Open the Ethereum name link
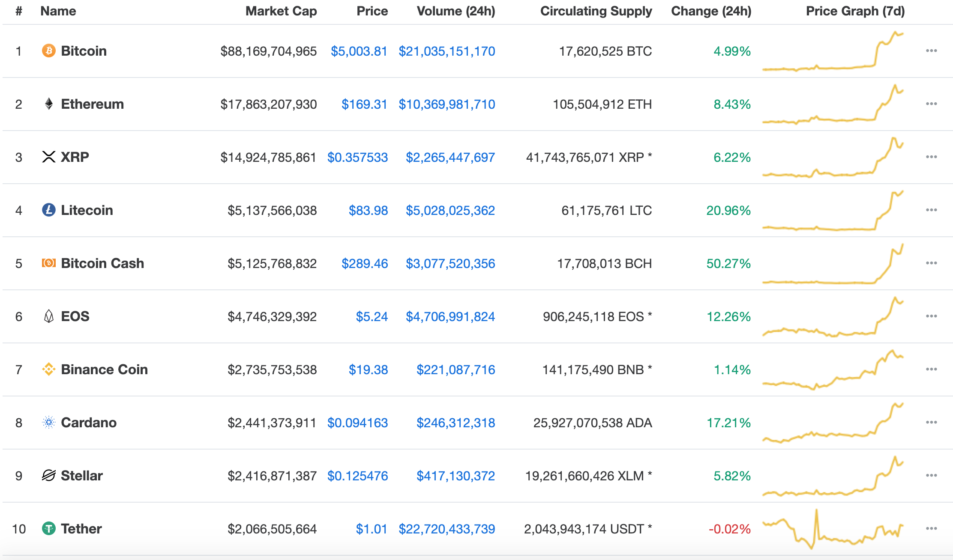Viewport: 953px width, 560px height. [x=93, y=104]
